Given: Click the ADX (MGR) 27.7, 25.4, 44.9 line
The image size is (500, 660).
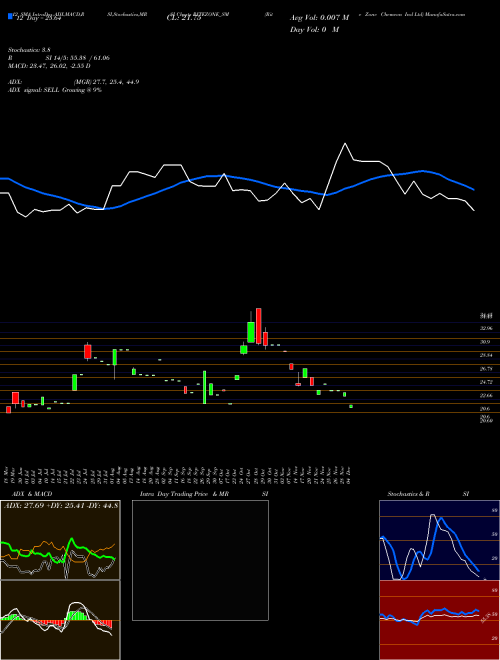Looking at the screenshot, I should [x=74, y=82].
